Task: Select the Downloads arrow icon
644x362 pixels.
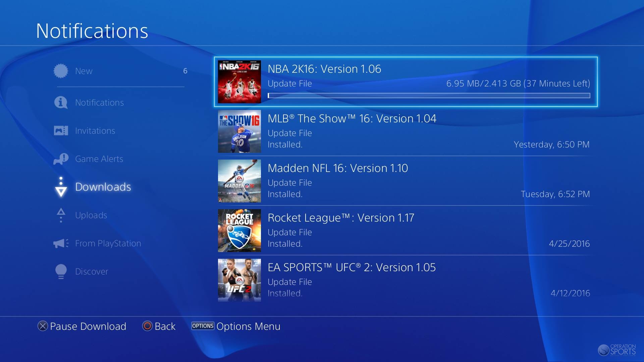Action: (61, 187)
